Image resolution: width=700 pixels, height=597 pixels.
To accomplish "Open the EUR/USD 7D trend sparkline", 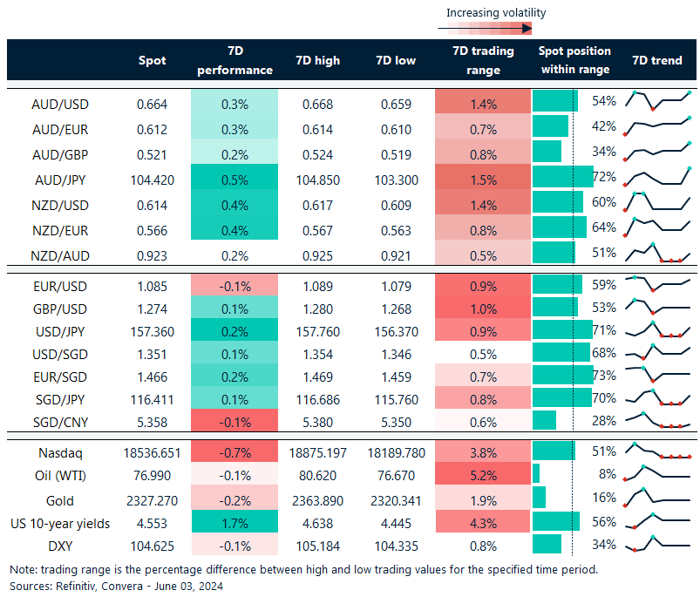I will [658, 284].
